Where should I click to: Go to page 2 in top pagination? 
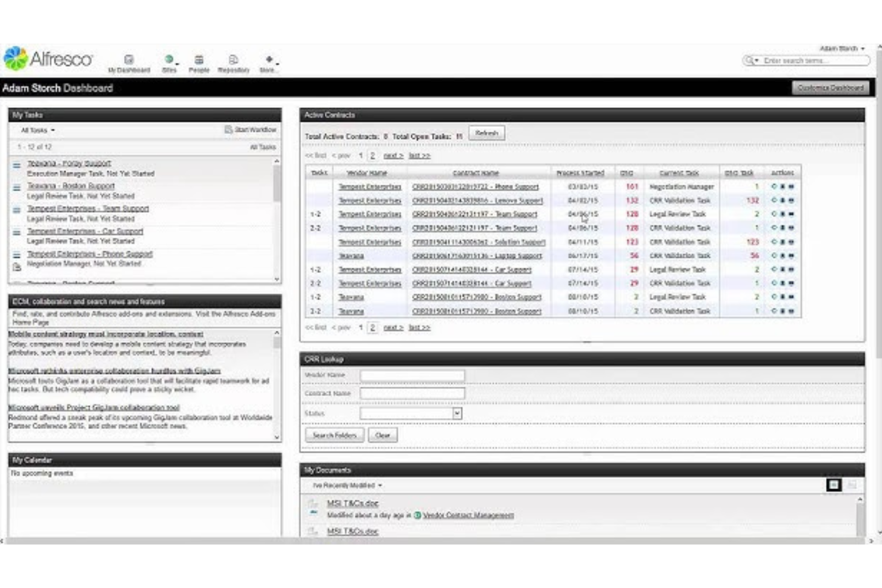(x=372, y=155)
